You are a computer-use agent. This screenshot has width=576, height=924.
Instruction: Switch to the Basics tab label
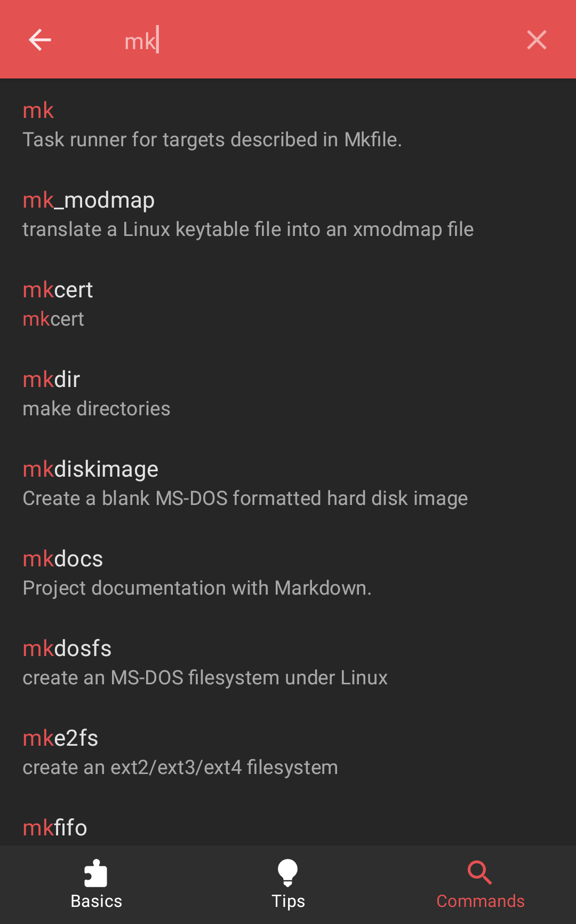pyautogui.click(x=97, y=901)
